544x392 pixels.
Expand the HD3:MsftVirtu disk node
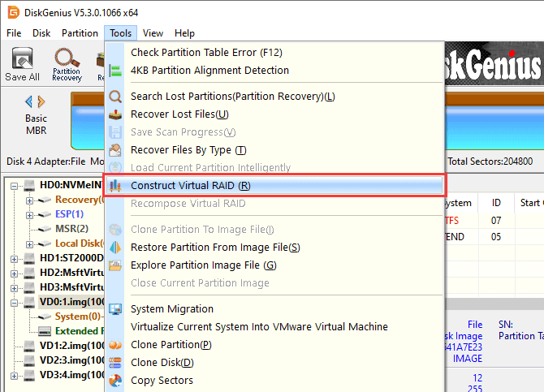(x=15, y=288)
